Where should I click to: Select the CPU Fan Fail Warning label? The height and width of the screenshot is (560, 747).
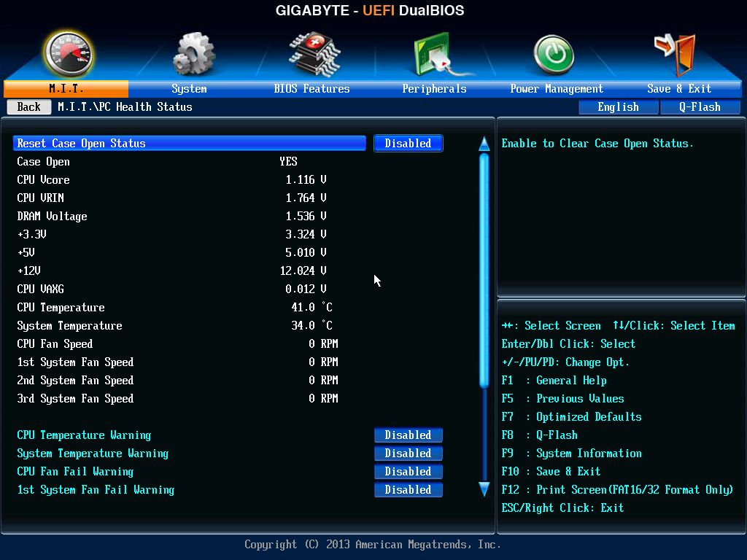tap(75, 472)
